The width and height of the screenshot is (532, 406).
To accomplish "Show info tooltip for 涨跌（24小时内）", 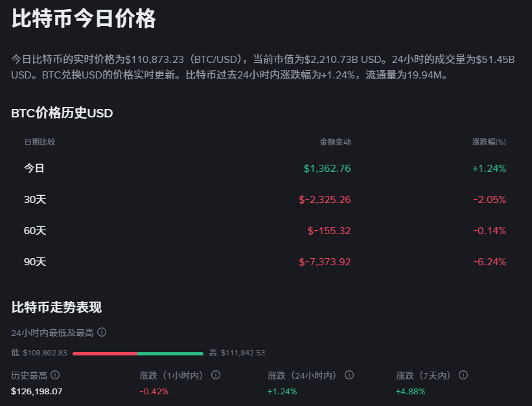I will [x=349, y=375].
